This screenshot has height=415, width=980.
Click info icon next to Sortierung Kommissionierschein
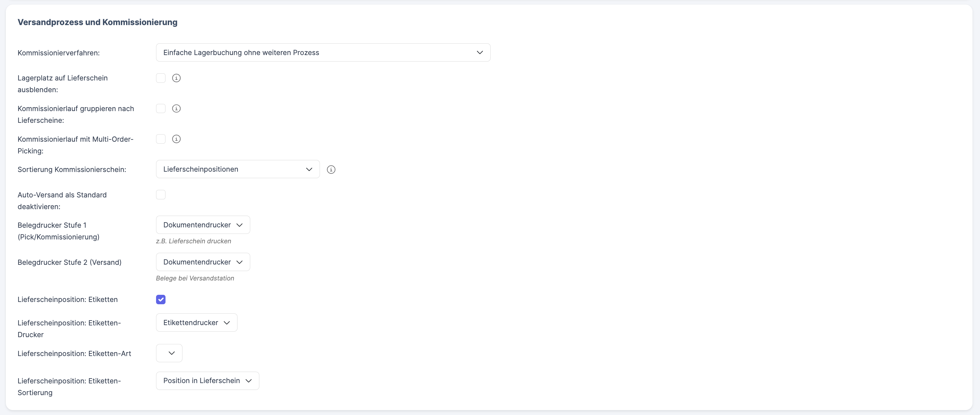point(331,170)
